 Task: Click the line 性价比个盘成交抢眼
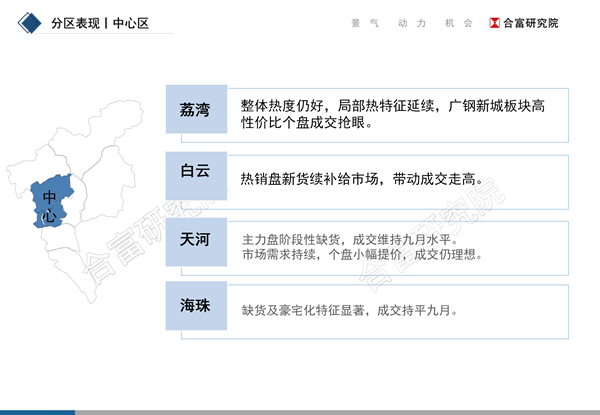pos(307,123)
